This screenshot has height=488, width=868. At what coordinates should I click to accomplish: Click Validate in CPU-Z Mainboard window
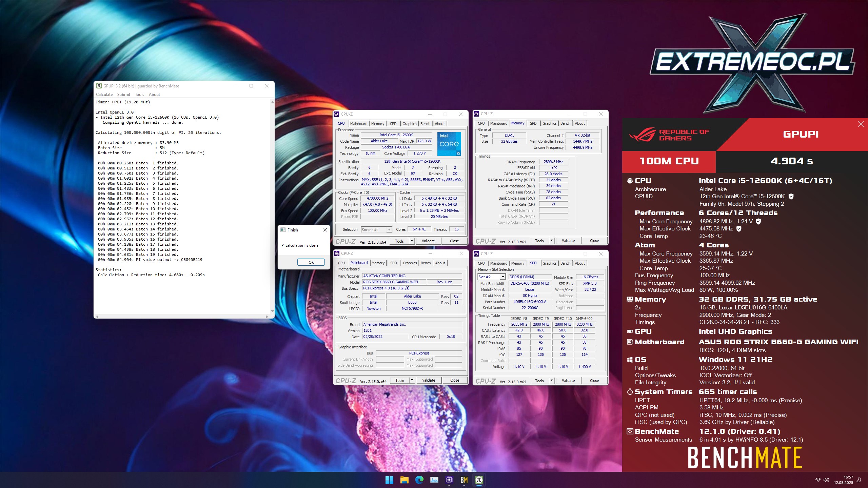point(429,380)
